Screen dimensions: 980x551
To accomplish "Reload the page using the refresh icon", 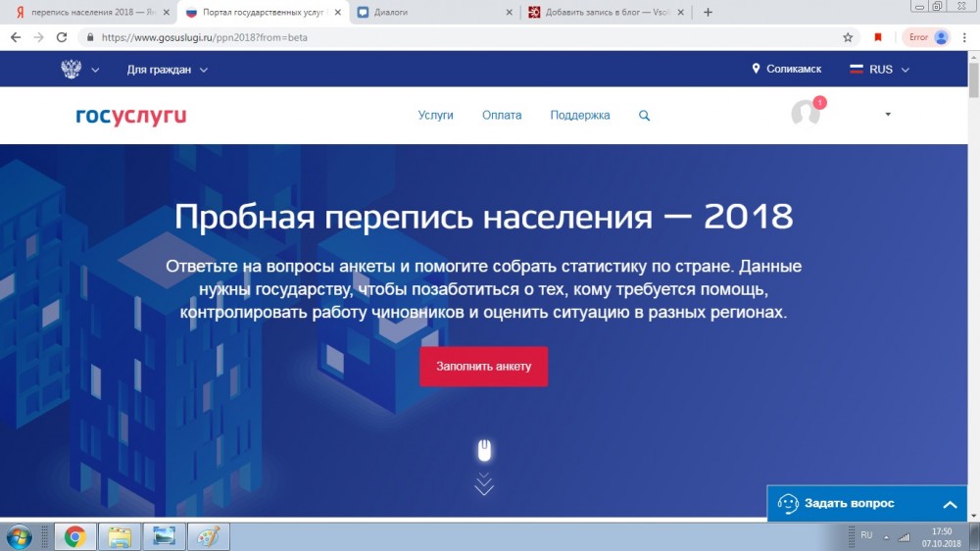I will [x=62, y=37].
